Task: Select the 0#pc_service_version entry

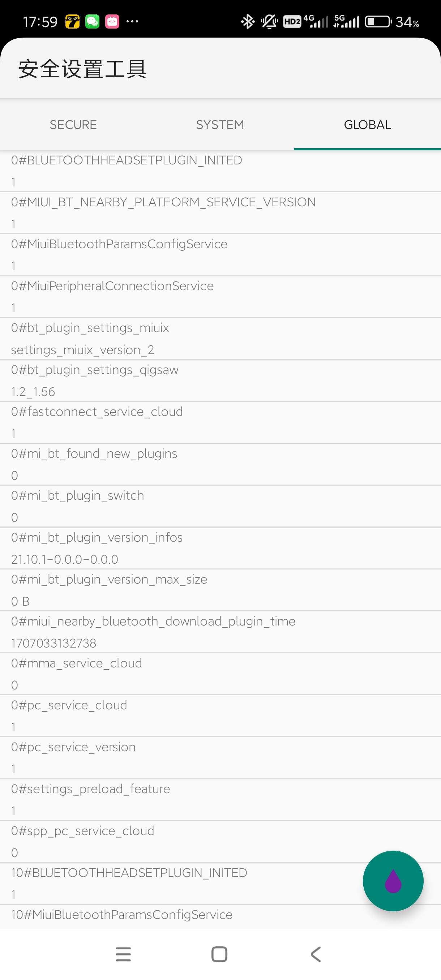Action: click(x=220, y=758)
